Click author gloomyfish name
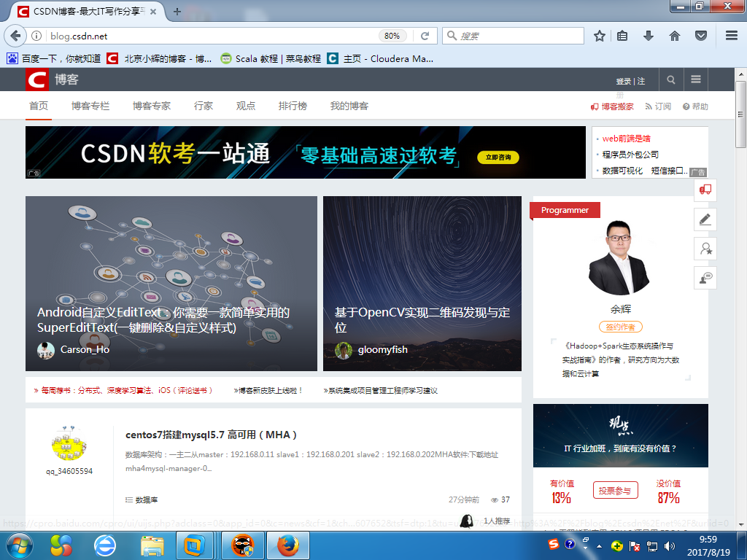 pyautogui.click(x=382, y=349)
